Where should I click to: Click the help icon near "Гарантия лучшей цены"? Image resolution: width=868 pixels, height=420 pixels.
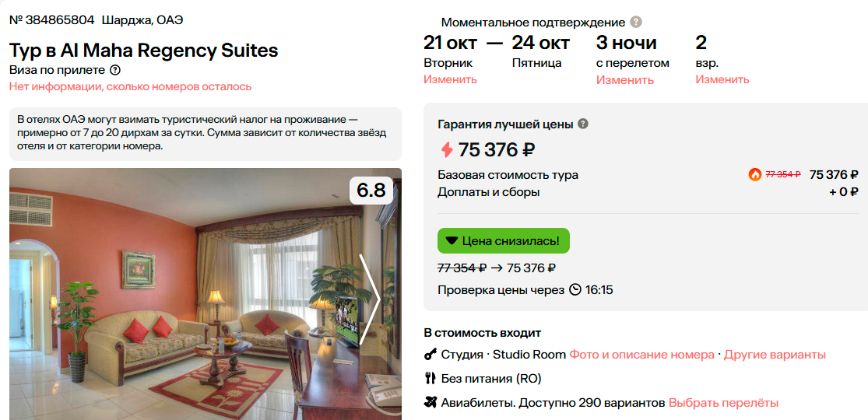(583, 124)
